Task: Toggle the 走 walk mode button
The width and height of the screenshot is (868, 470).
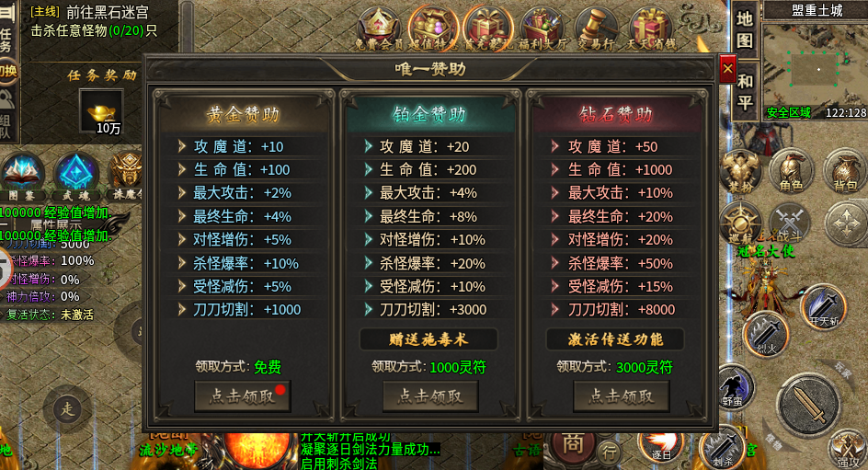Action: [67, 409]
